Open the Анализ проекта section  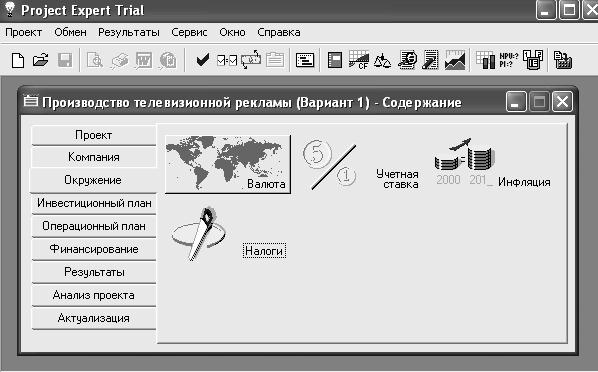[94, 295]
